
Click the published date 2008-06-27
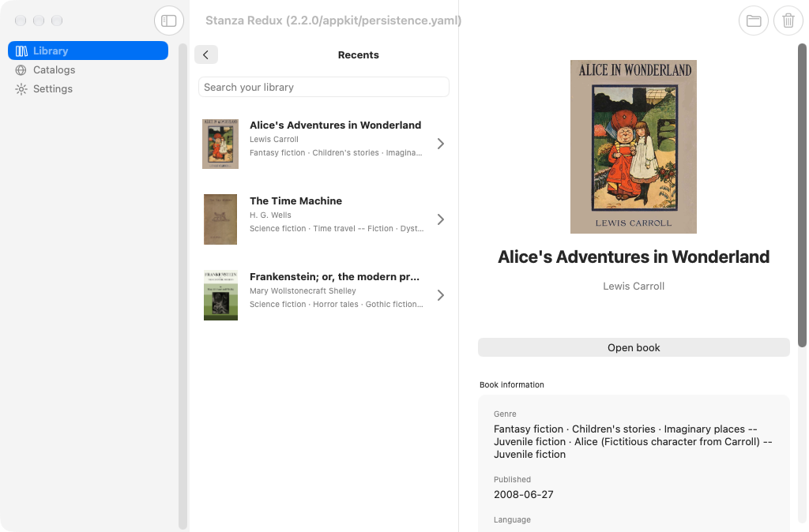(x=524, y=494)
